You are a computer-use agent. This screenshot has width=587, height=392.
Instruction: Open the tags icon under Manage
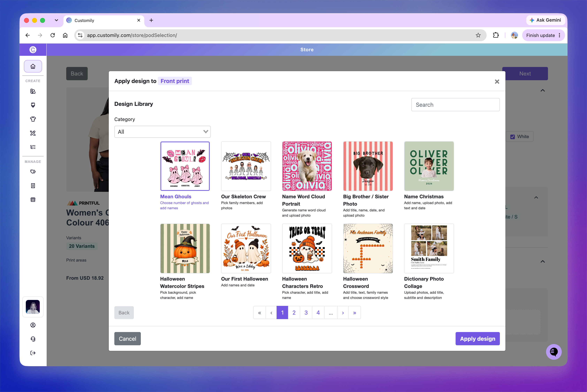click(x=33, y=172)
